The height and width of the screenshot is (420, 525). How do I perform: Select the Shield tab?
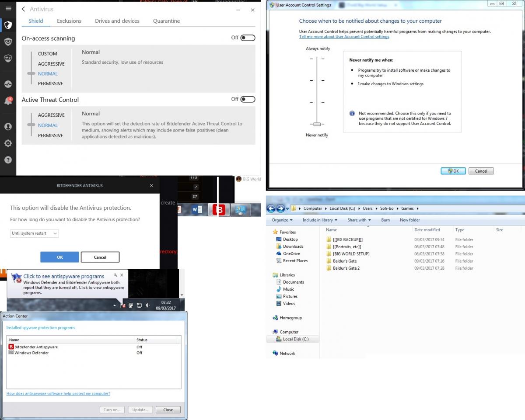point(36,21)
